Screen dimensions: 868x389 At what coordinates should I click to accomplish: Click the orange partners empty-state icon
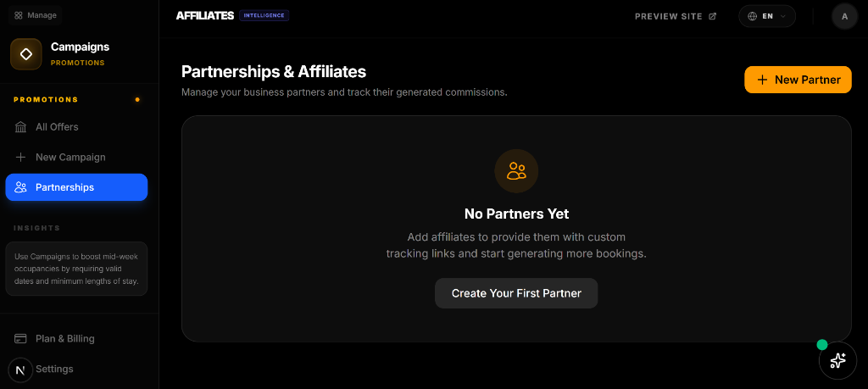coord(516,171)
